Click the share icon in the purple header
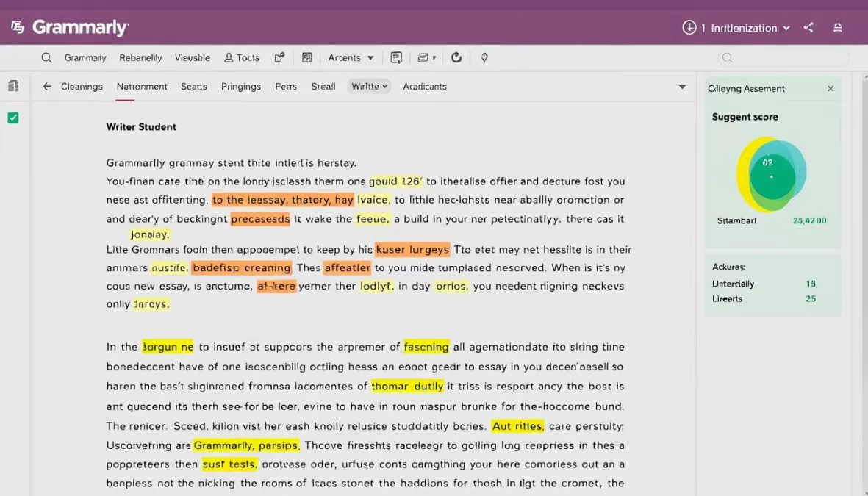Image resolution: width=868 pixels, height=496 pixels. (808, 27)
